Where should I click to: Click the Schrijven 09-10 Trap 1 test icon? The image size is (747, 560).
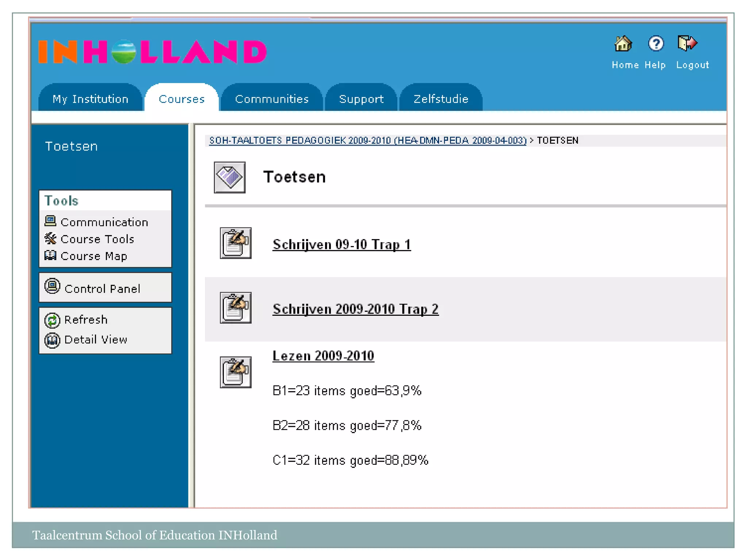coord(236,243)
